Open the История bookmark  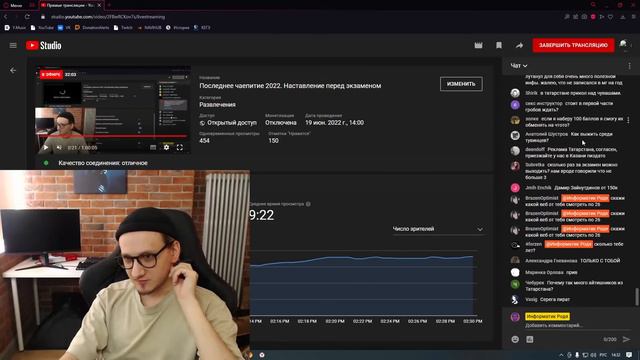pyautogui.click(x=178, y=28)
